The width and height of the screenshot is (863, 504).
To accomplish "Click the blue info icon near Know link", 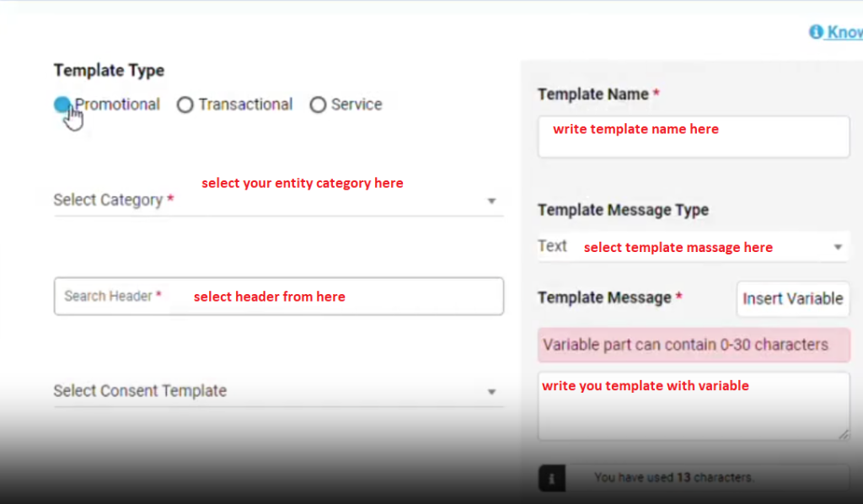I will point(816,32).
